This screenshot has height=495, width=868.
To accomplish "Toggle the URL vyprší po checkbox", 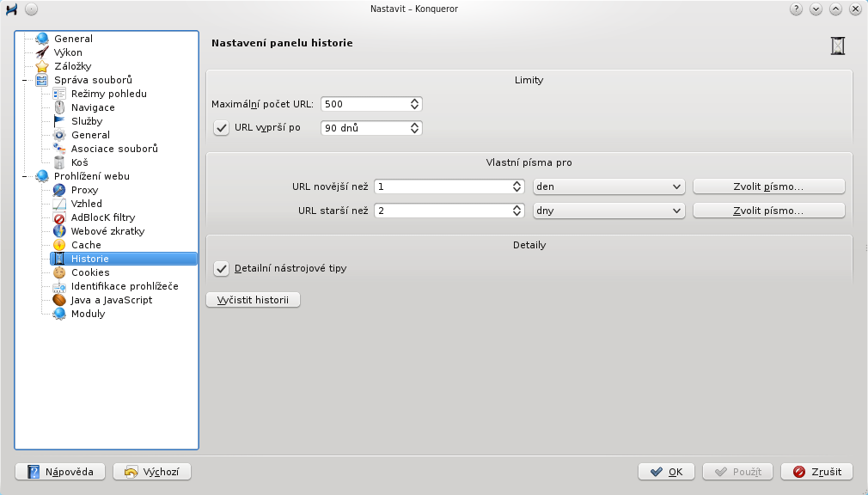I will pyautogui.click(x=222, y=128).
